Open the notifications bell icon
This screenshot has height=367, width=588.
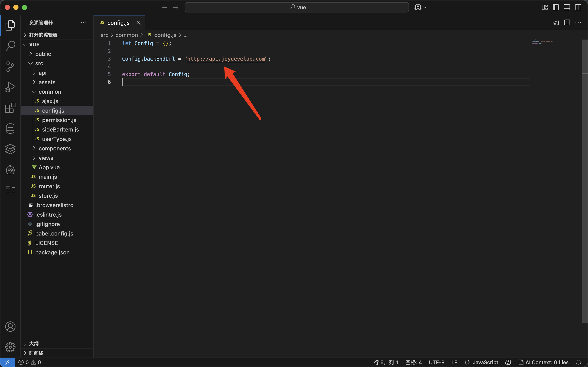tap(578, 362)
